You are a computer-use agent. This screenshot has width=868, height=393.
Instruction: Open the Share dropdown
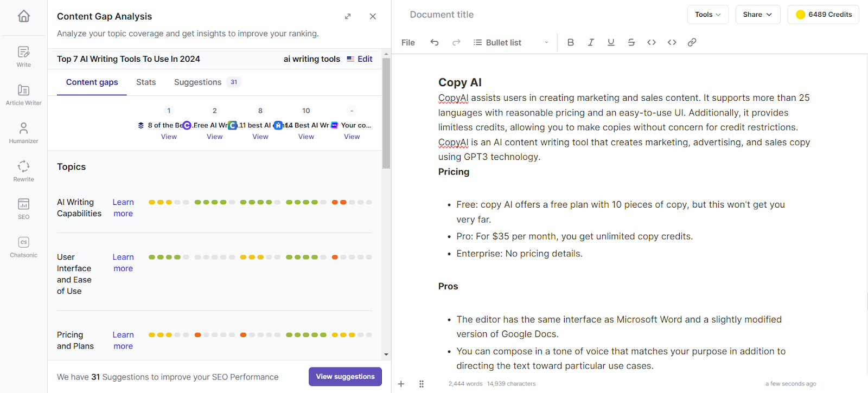pos(757,15)
